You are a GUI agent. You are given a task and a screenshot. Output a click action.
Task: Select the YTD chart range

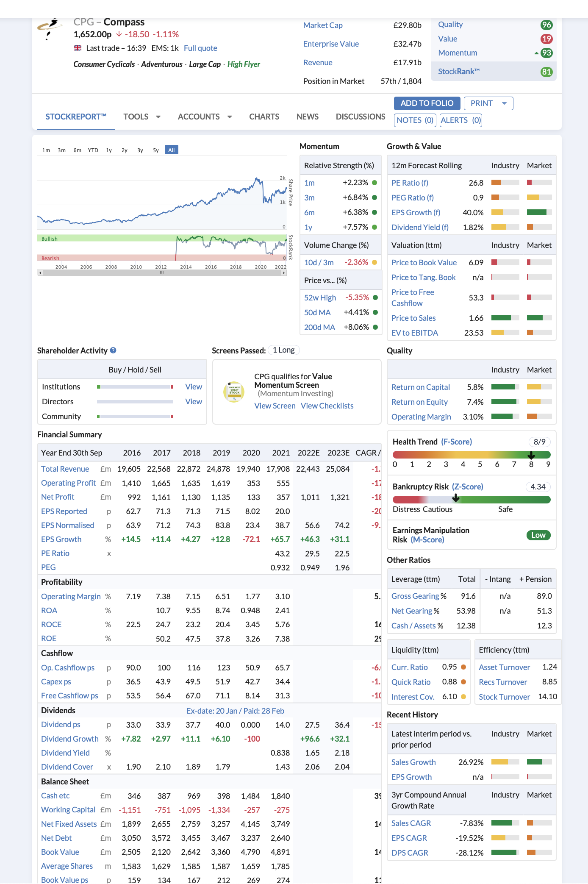pyautogui.click(x=93, y=150)
